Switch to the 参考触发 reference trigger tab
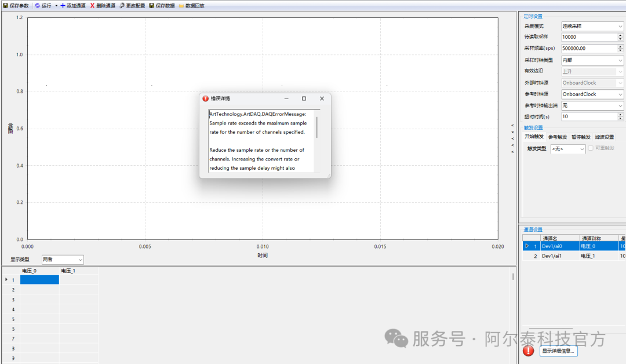 click(x=557, y=137)
